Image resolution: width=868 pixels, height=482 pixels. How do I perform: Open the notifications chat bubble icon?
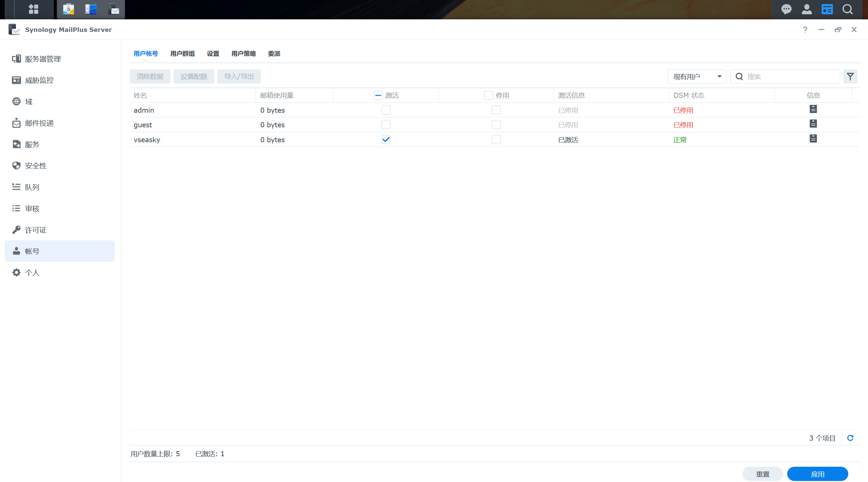[x=786, y=9]
